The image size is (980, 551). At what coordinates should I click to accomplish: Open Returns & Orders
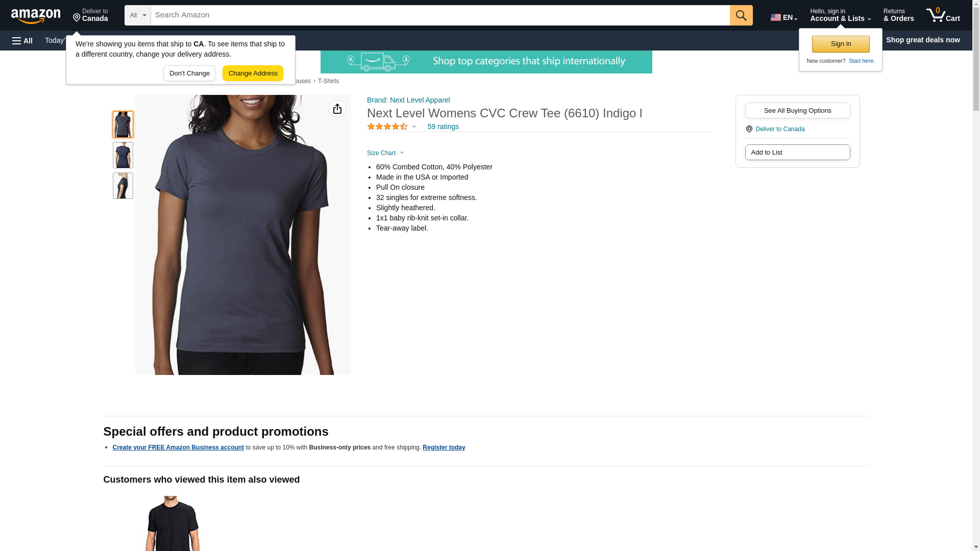[x=898, y=15]
